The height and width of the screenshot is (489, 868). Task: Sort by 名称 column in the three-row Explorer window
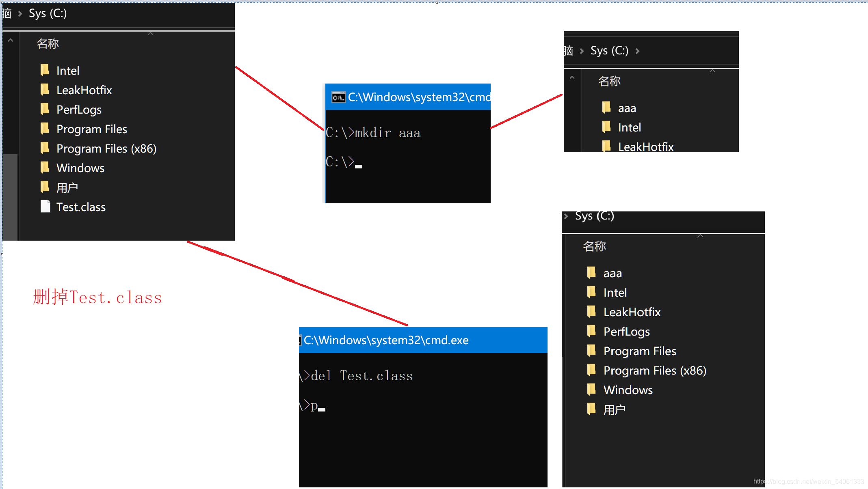609,81
